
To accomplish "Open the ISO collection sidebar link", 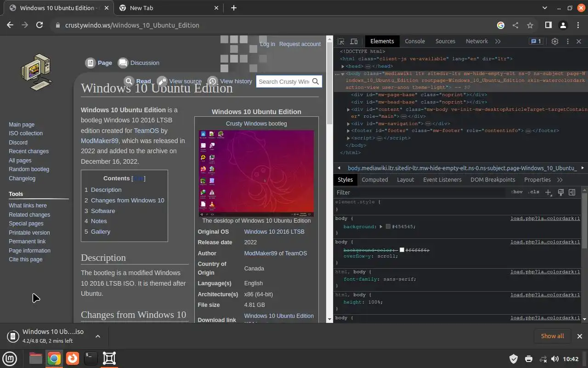I will tap(26, 133).
